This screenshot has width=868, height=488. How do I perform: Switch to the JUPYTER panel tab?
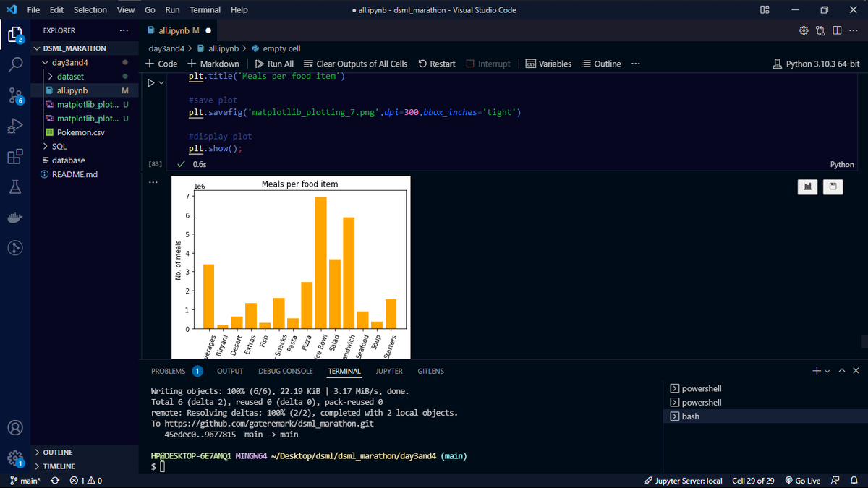click(x=389, y=371)
